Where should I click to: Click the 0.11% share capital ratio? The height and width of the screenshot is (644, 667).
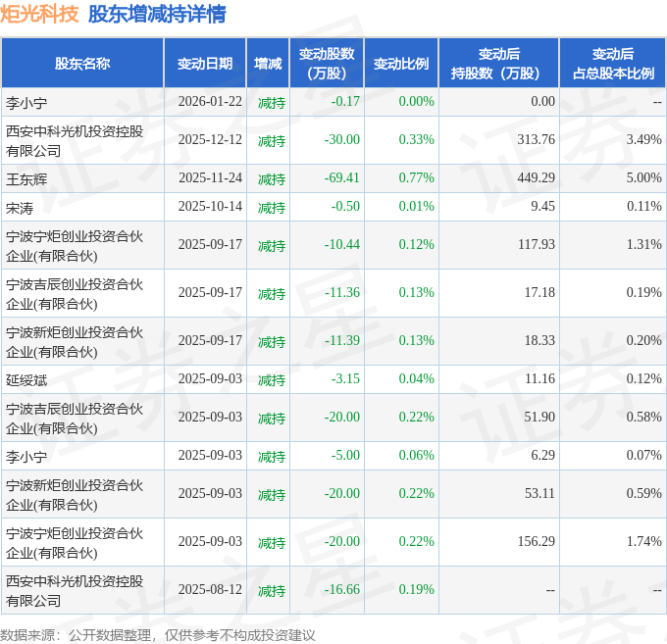[644, 206]
